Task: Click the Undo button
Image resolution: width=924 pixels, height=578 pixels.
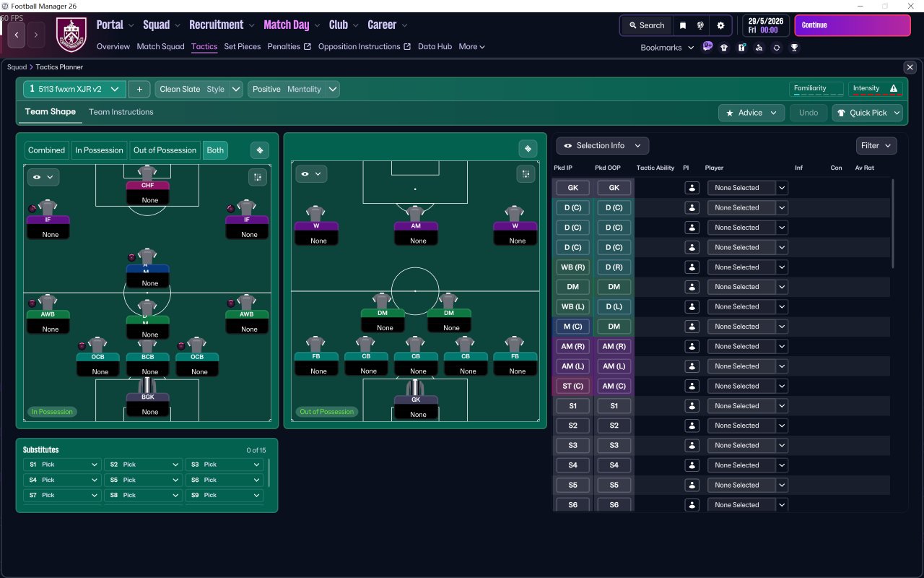Action: tap(808, 113)
